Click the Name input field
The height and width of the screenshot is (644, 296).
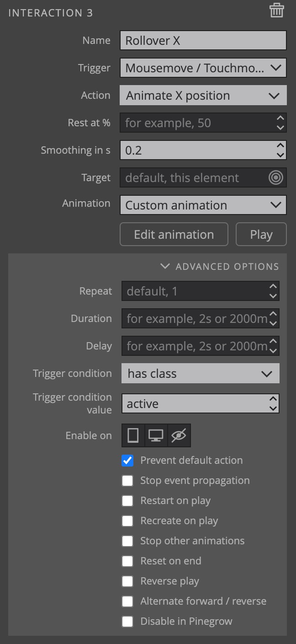click(203, 40)
